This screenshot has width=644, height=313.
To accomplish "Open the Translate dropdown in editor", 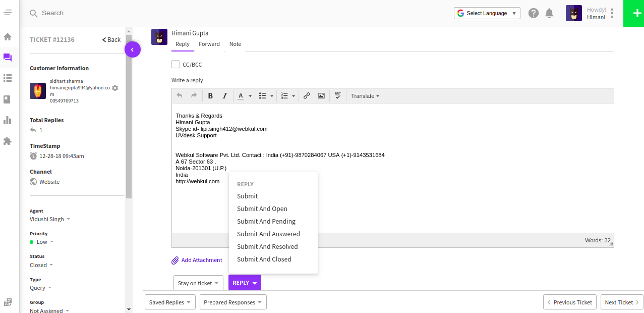I will [x=365, y=96].
